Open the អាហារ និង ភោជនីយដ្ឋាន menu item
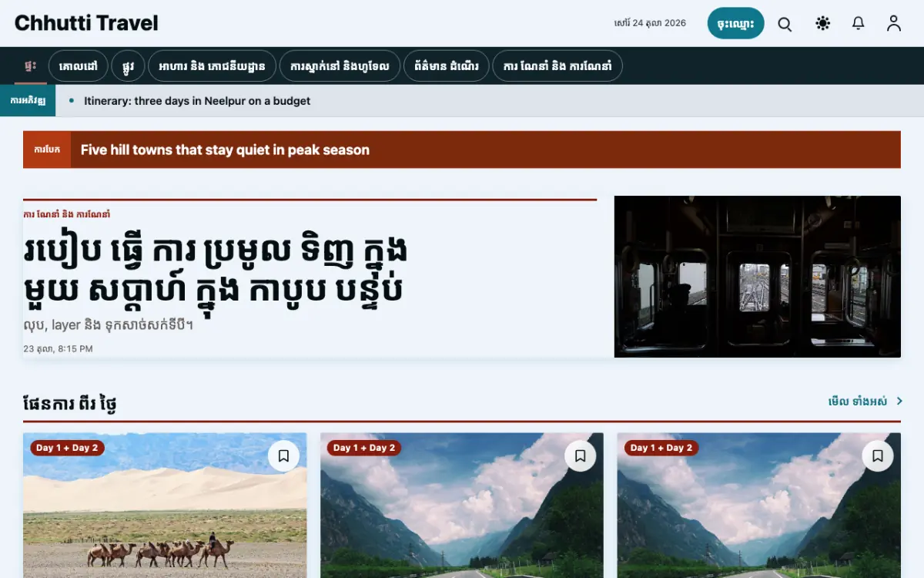This screenshot has width=924, height=578. point(212,66)
